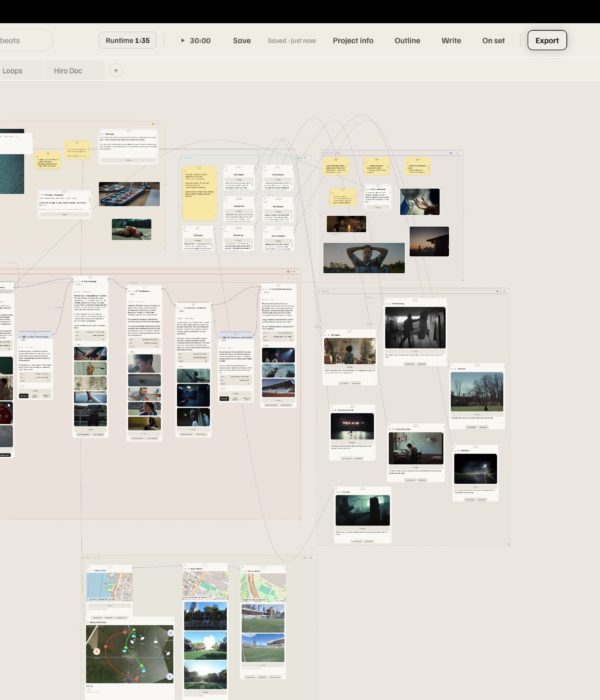Image resolution: width=600 pixels, height=700 pixels.
Task: Save the project
Action: pos(242,41)
